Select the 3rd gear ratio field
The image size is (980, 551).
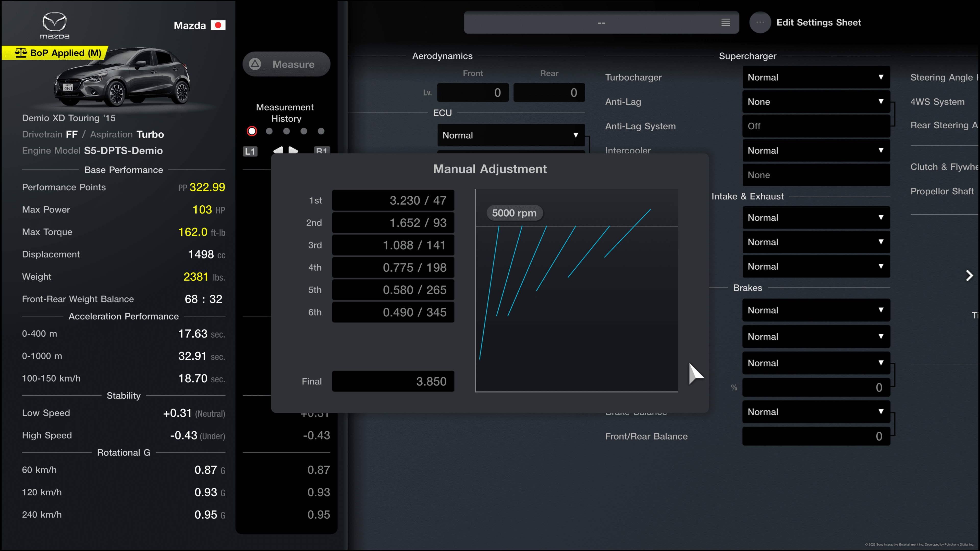point(393,245)
